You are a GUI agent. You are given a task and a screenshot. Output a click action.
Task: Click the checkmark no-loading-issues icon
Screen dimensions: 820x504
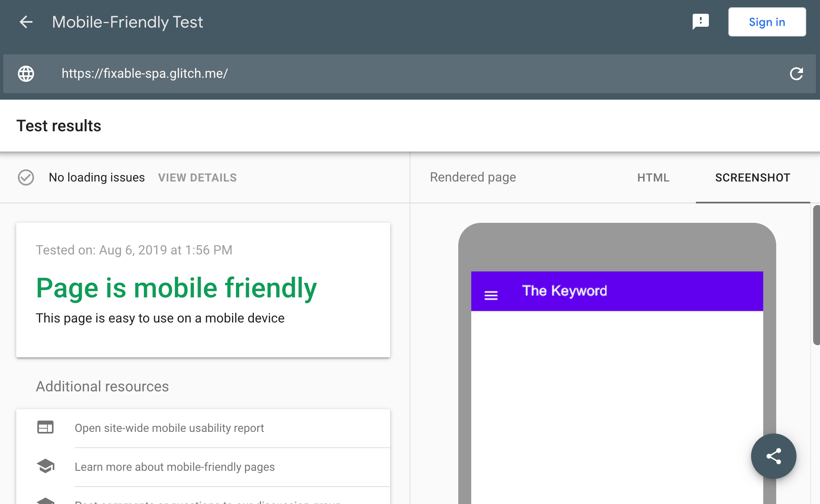(x=26, y=177)
